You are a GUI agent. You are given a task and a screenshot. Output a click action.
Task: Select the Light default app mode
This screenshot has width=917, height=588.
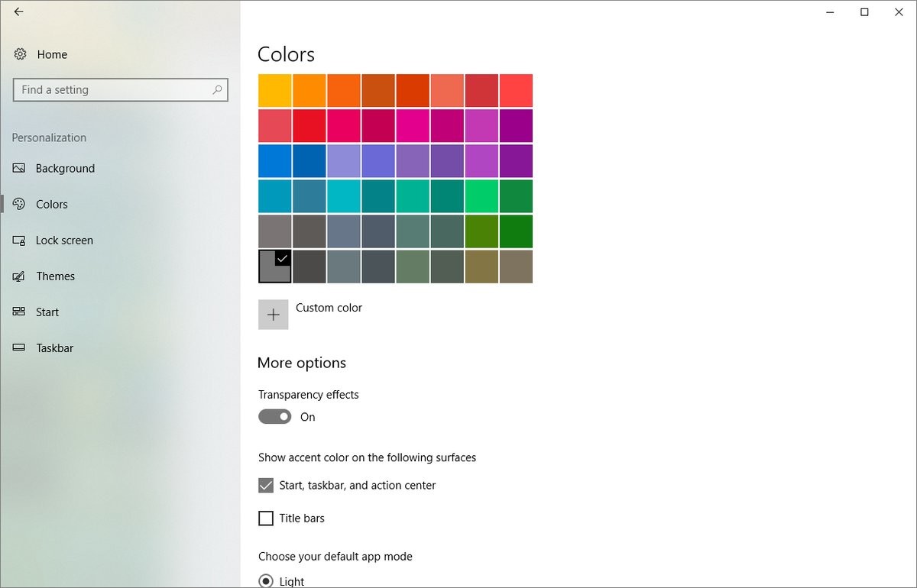coord(266,580)
